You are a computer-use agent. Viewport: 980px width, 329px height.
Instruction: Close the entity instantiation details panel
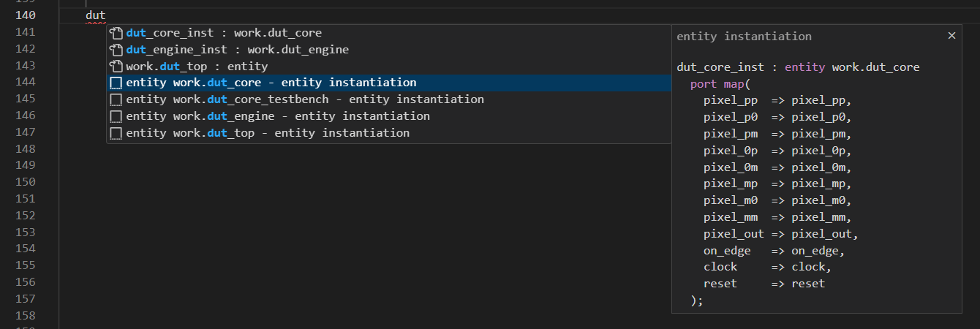[951, 35]
